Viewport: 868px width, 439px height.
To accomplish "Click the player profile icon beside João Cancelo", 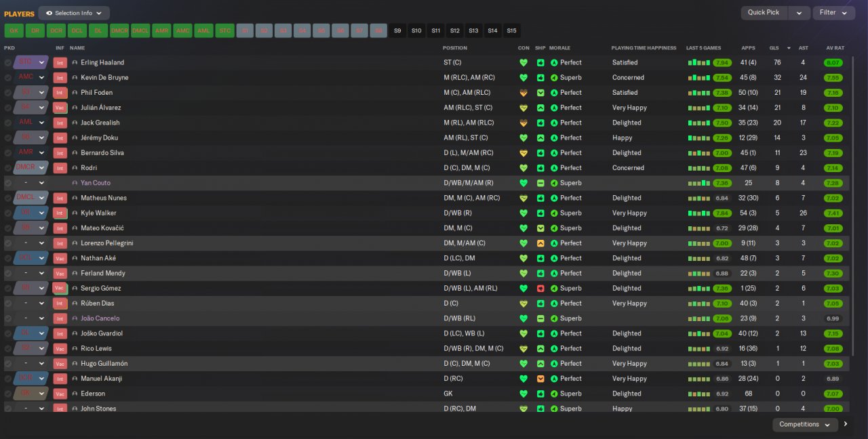I will pyautogui.click(x=75, y=318).
